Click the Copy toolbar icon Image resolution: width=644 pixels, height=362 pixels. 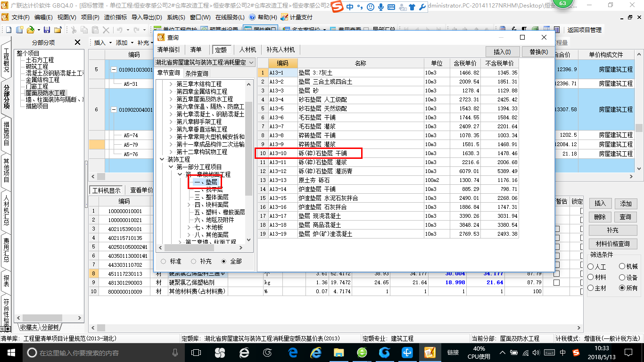(x=84, y=30)
